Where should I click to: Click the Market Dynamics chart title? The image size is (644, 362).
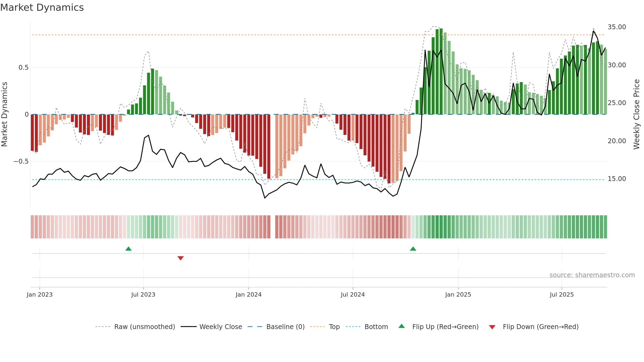(42, 8)
